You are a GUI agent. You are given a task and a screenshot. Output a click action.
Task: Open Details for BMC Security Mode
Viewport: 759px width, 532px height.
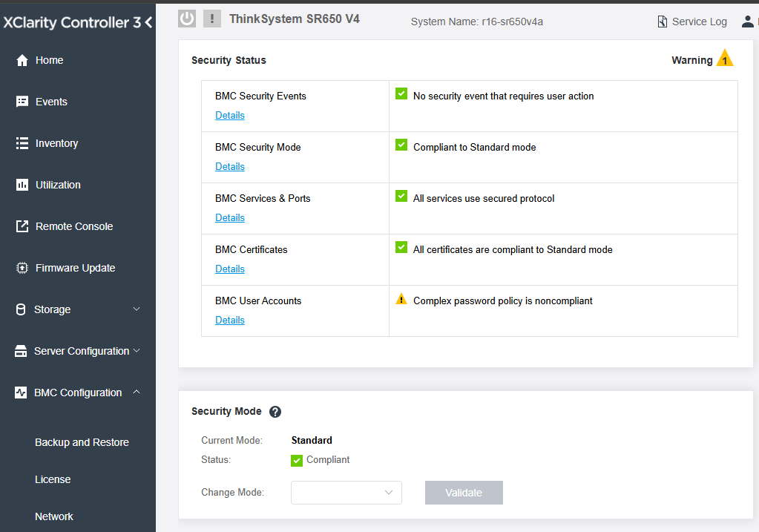[230, 166]
